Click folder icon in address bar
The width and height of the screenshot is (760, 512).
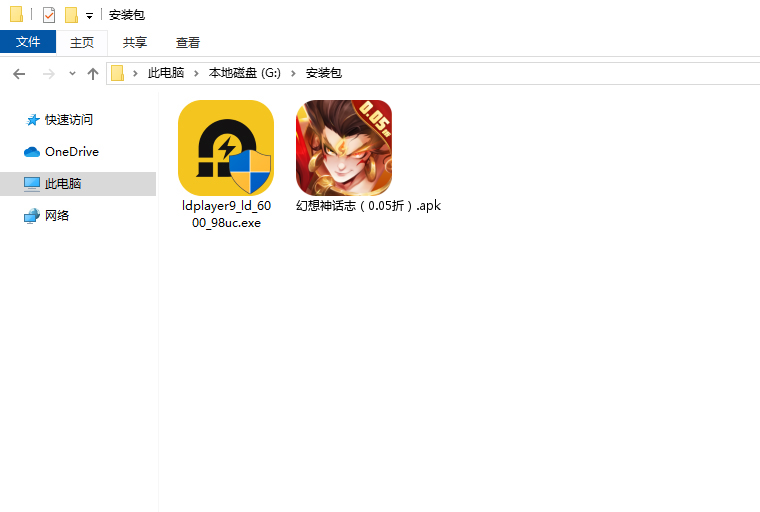point(117,73)
